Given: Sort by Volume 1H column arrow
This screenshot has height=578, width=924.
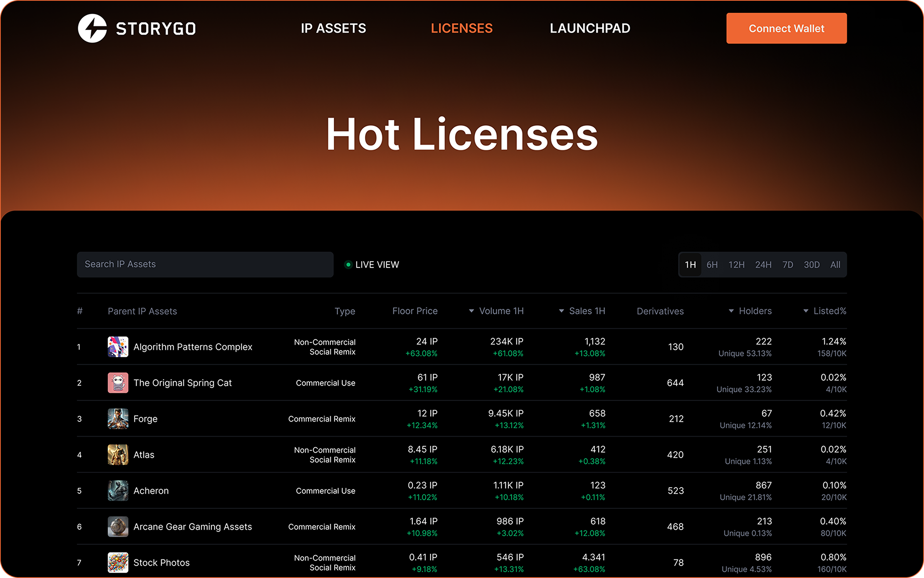Looking at the screenshot, I should click(x=471, y=311).
